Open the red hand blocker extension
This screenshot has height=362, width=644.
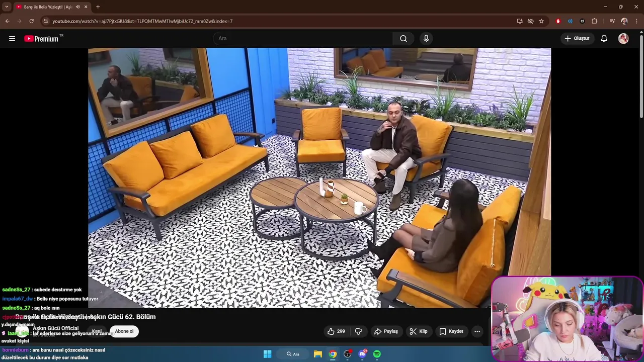[558, 21]
